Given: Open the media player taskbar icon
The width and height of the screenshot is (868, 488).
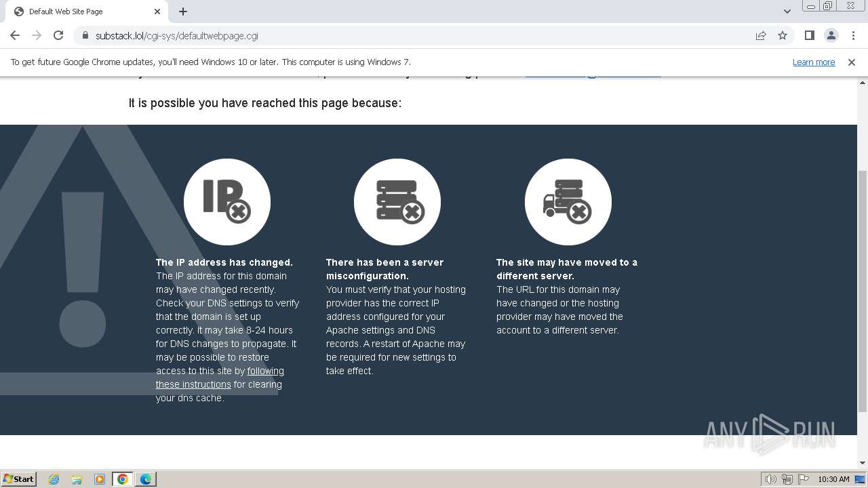Looking at the screenshot, I should (100, 479).
